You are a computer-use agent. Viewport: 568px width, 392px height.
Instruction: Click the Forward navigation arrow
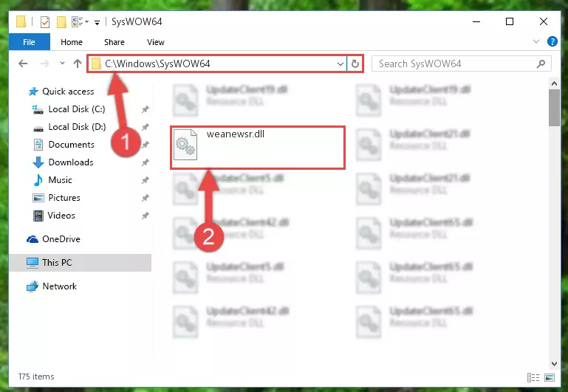[x=44, y=63]
